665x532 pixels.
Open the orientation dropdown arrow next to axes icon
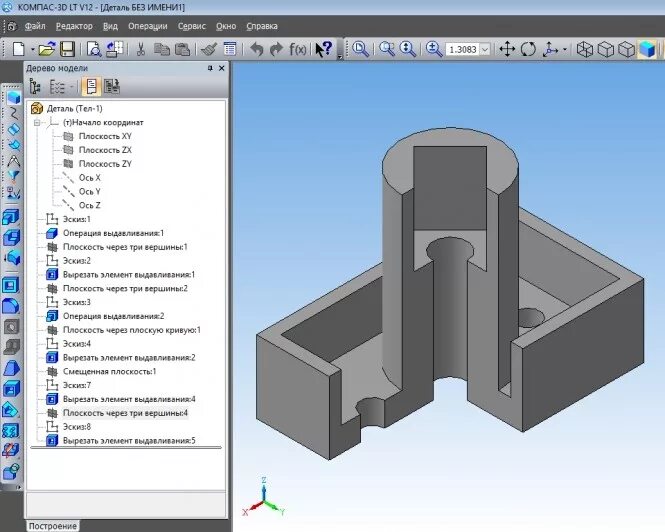pyautogui.click(x=564, y=50)
